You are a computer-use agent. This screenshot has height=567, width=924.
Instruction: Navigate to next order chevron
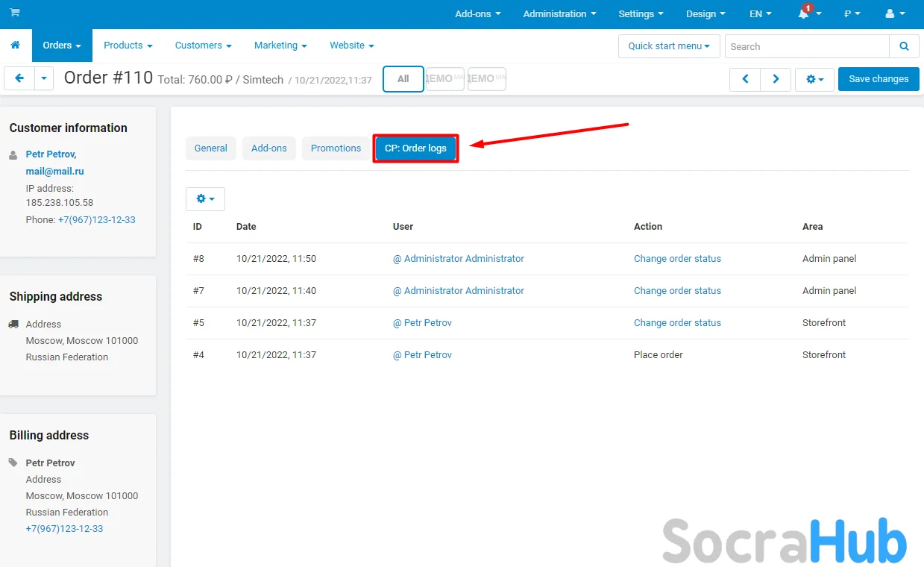click(776, 79)
